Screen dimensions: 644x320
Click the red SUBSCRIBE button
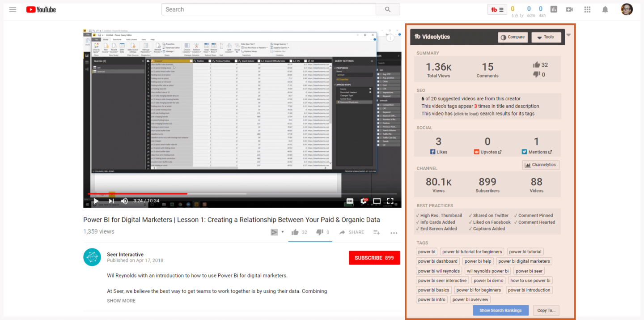click(x=374, y=258)
